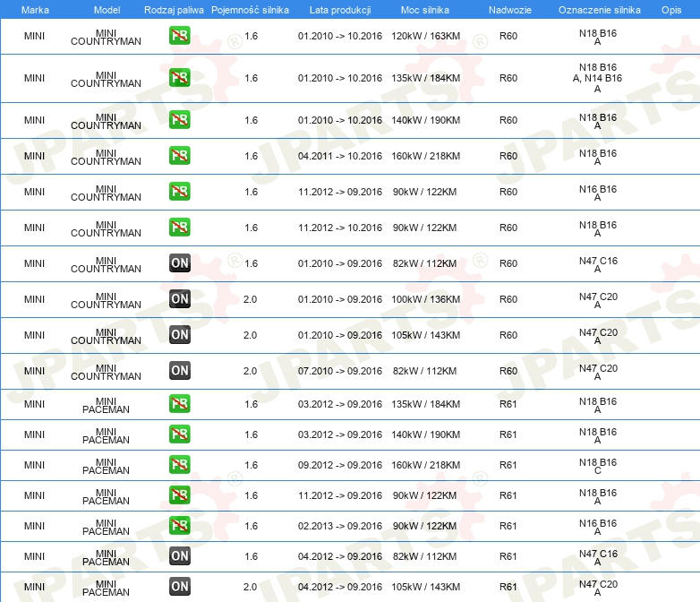Viewport: 700px width, 602px height.
Task: Click petrol icon in Countryman 11.2012 -> 10.2016 row
Action: [x=179, y=227]
